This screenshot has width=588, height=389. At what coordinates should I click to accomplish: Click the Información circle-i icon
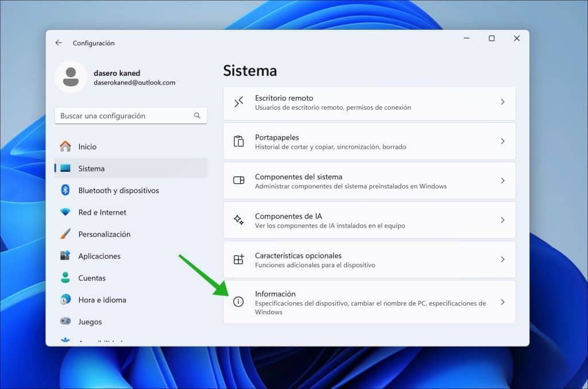(238, 302)
